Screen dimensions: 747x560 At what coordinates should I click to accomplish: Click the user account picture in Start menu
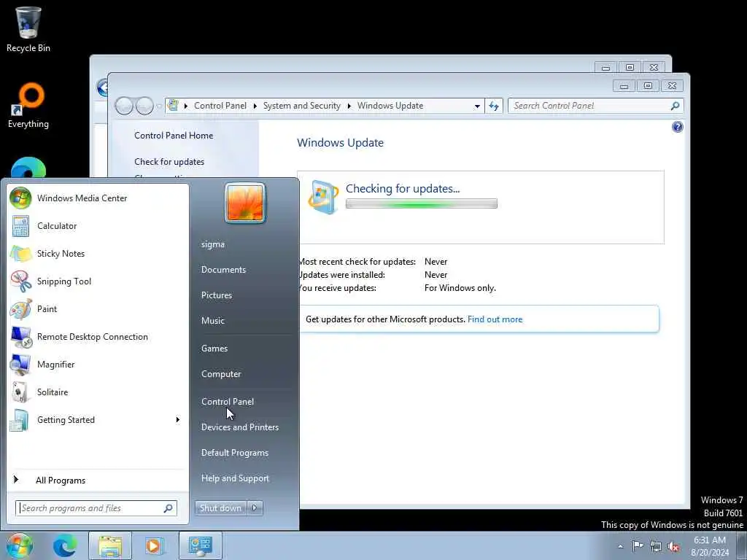click(x=245, y=203)
